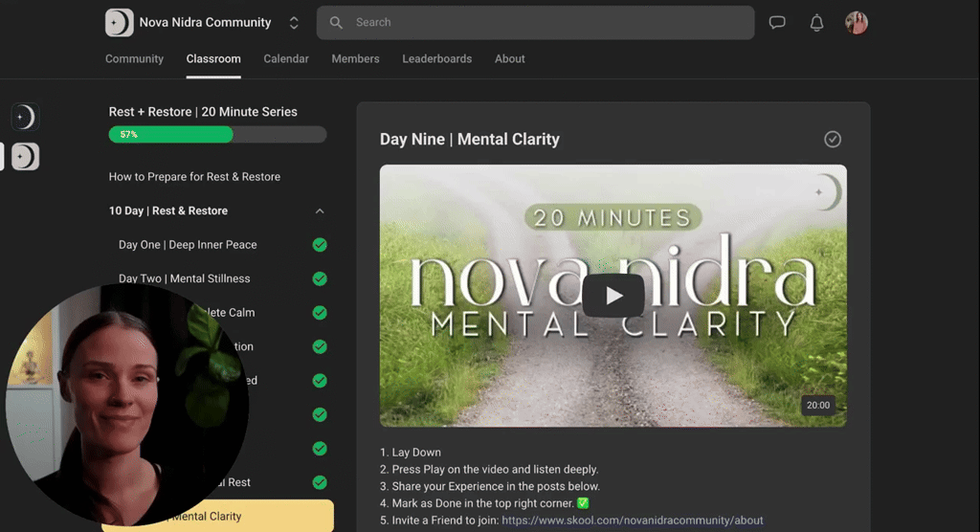The width and height of the screenshot is (980, 532).
Task: Click the circular presenter webcam overlay
Action: [127, 405]
